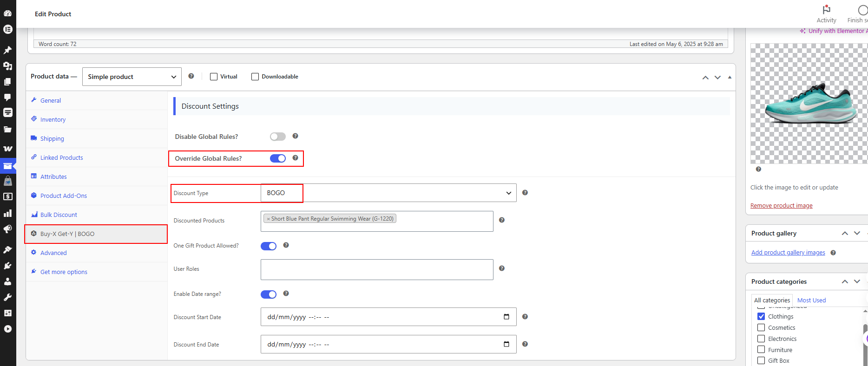The image size is (868, 366).
Task: Check the Virtual checkbox
Action: coord(214,77)
